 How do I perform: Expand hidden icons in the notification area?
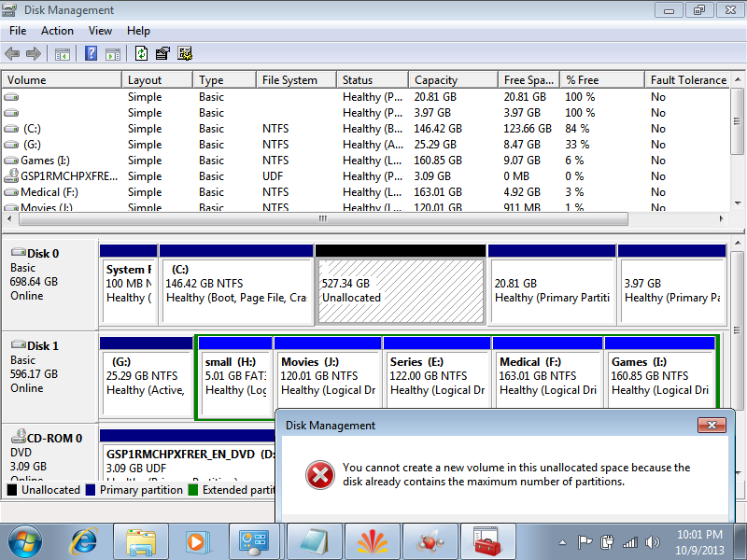(562, 541)
